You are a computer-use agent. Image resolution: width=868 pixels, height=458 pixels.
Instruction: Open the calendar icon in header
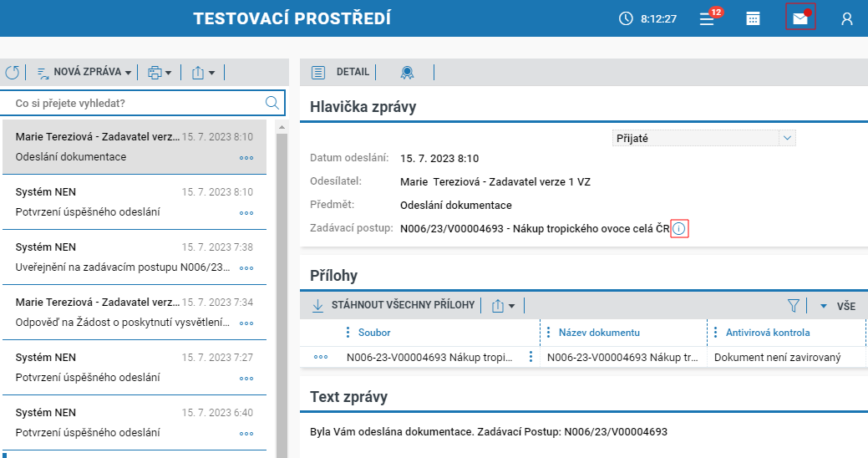pyautogui.click(x=753, y=19)
